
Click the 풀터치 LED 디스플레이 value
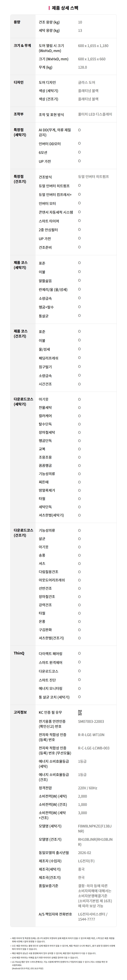coord(95,114)
